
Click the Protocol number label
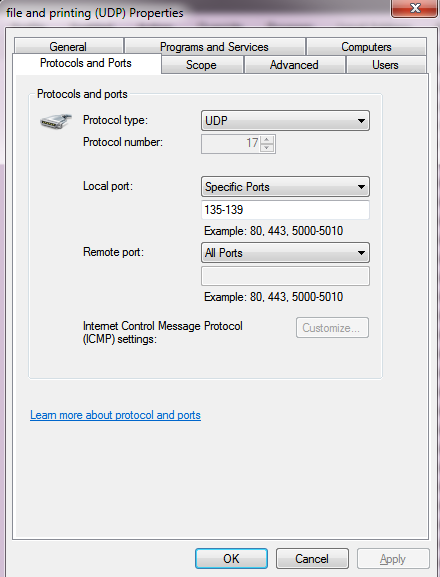point(123,142)
